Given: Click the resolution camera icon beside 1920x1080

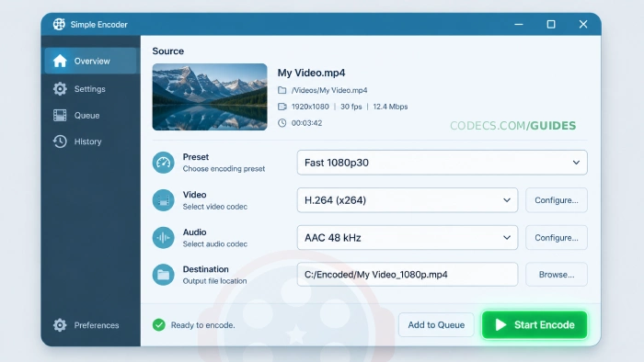Looking at the screenshot, I should pyautogui.click(x=282, y=107).
